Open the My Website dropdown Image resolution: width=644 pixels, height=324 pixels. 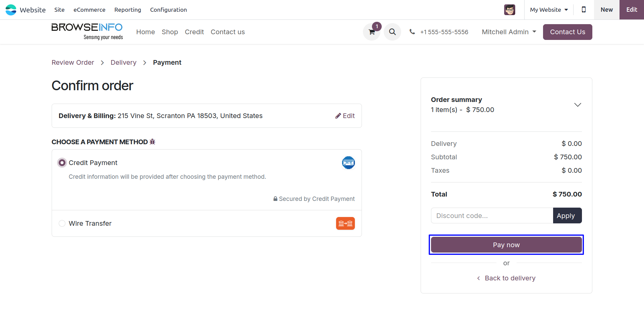coord(549,10)
